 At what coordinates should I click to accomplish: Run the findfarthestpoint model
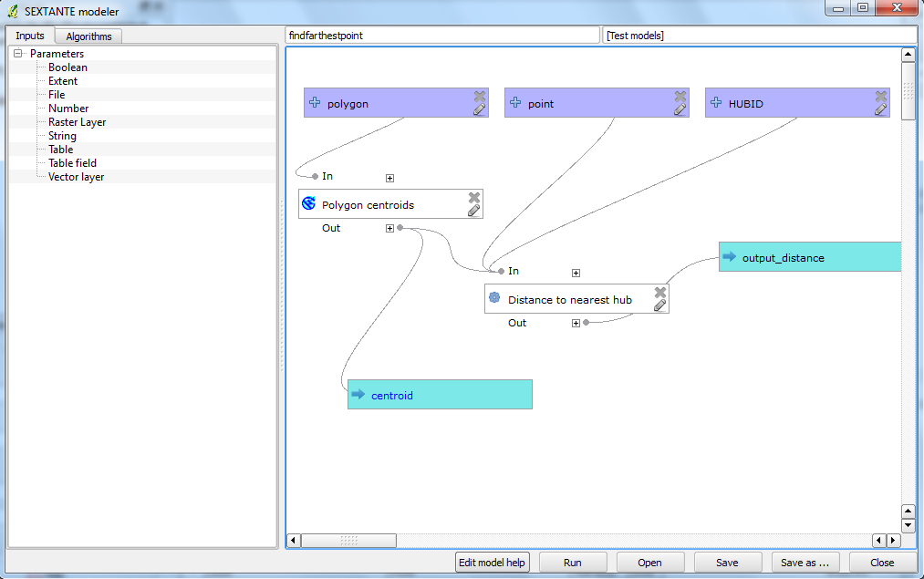(x=573, y=562)
